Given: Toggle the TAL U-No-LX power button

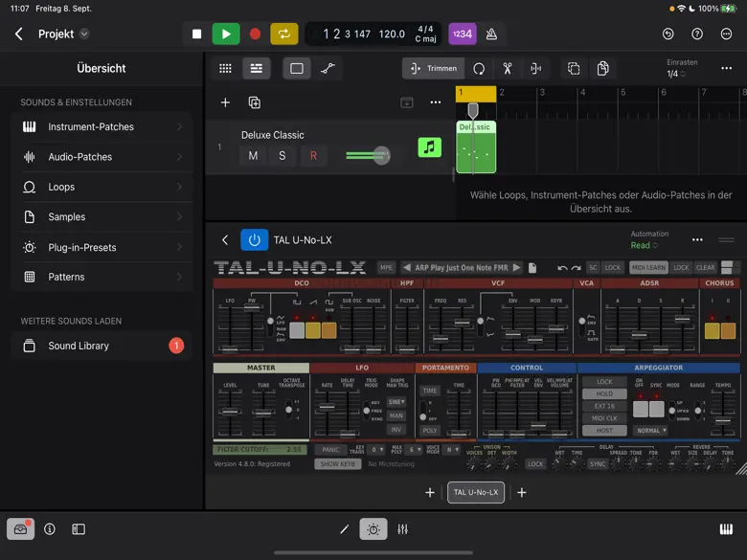Looking at the screenshot, I should coord(255,240).
